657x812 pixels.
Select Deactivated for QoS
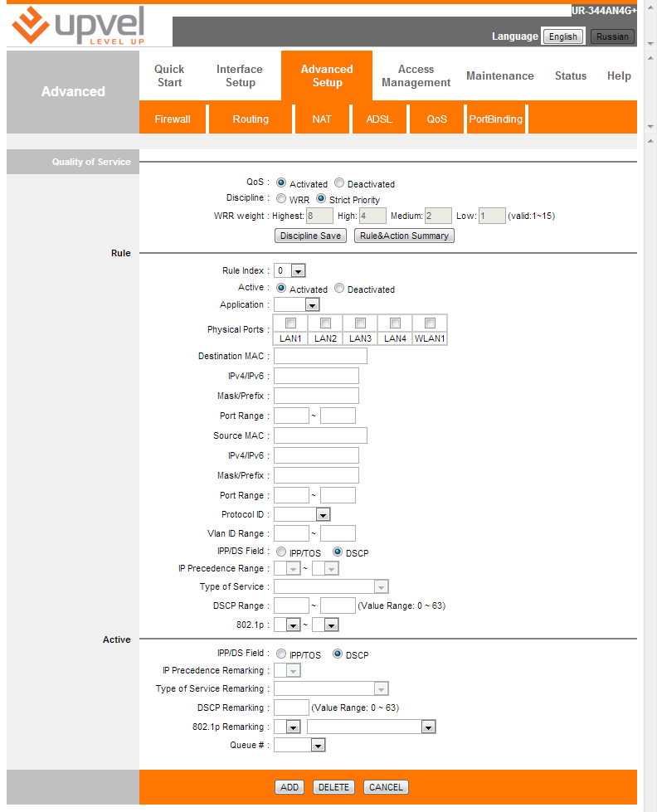coord(339,183)
